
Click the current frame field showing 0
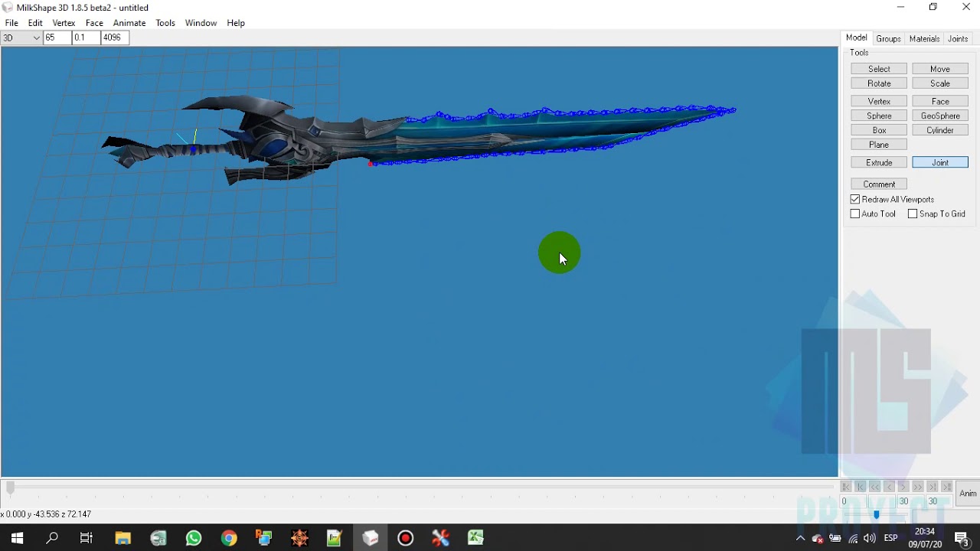[853, 502]
